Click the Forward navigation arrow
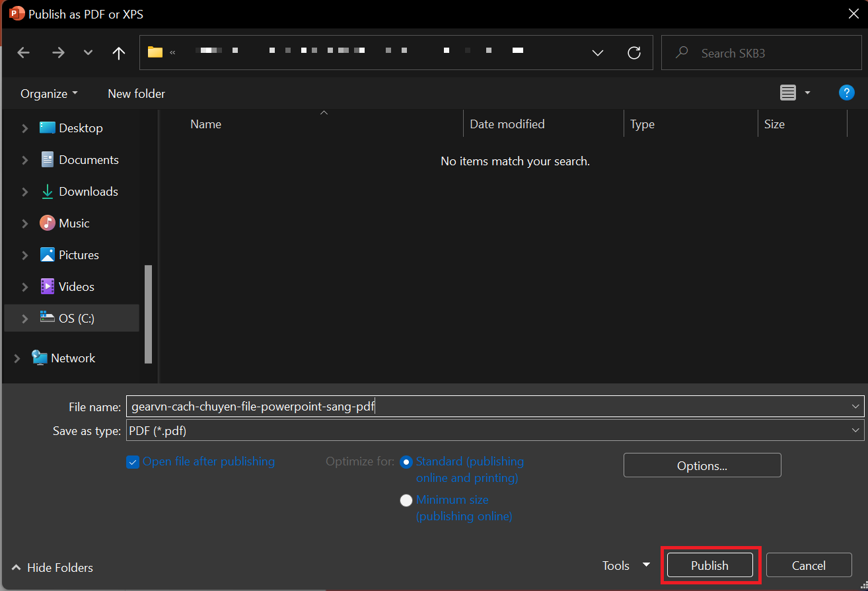This screenshot has width=868, height=591. [x=58, y=53]
